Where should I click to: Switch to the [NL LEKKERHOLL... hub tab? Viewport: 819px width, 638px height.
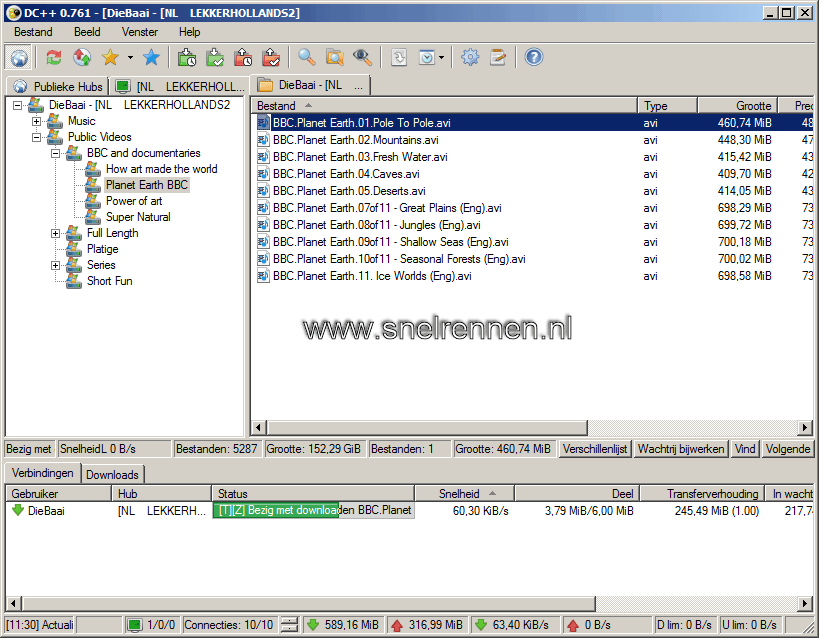(180, 86)
